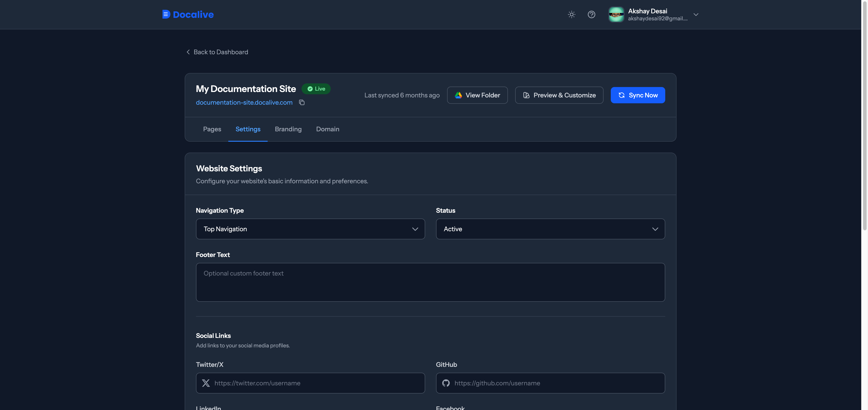The image size is (868, 410).
Task: Click Akshay Desai's profile avatar
Action: (x=616, y=14)
